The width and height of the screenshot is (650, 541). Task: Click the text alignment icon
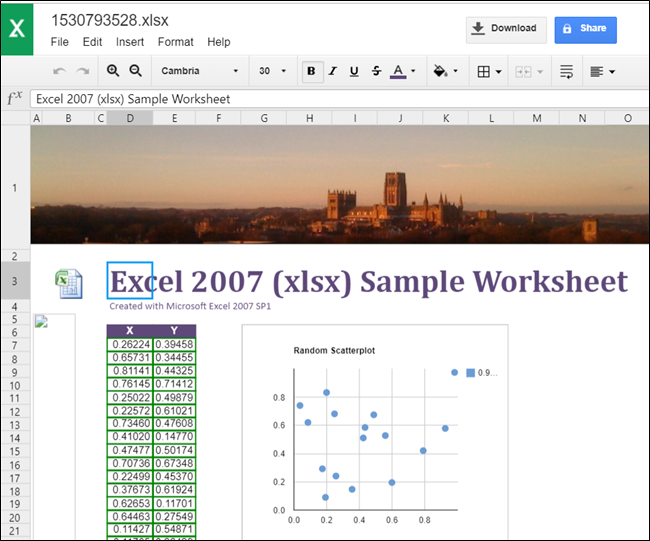pos(597,72)
